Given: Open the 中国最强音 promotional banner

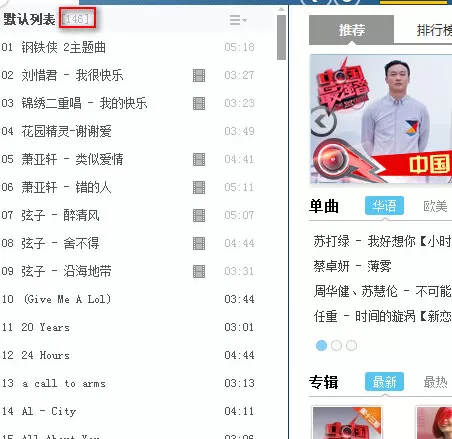Looking at the screenshot, I should (x=381, y=119).
